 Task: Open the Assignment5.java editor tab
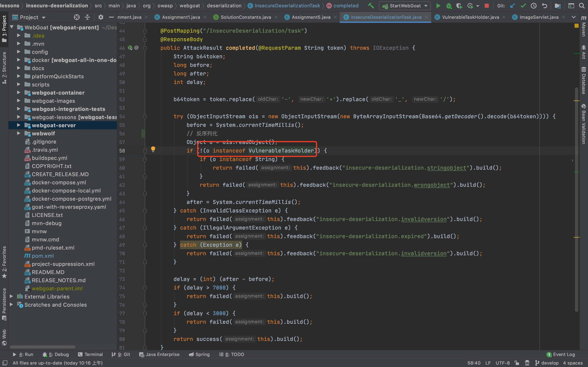coord(311,17)
